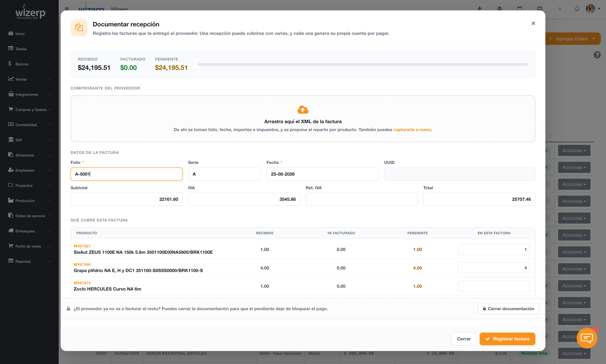Click the plus icon in top bar
Screen dimensions: 606x364
pos(479,9)
